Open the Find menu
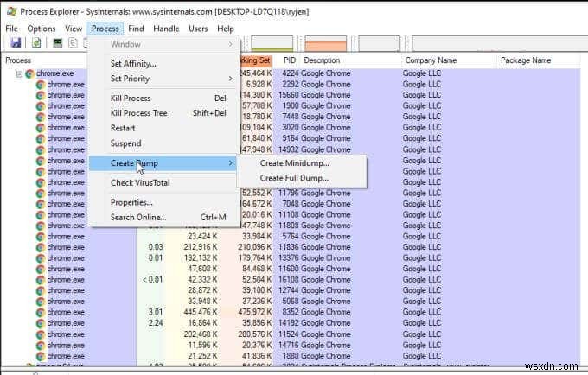Screen dimensions: 588x375 point(136,29)
